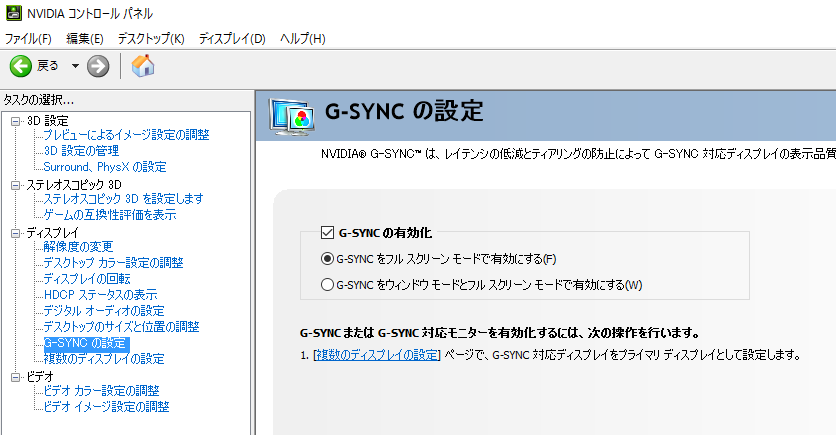Click the G-SYNC の設定 page title
The width and height of the screenshot is (836, 435).
[x=404, y=111]
